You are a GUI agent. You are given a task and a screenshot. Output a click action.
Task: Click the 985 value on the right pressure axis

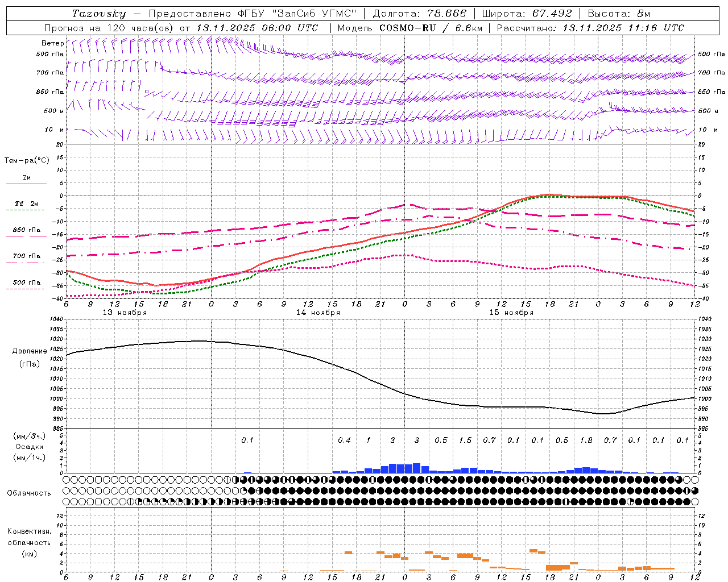point(704,429)
